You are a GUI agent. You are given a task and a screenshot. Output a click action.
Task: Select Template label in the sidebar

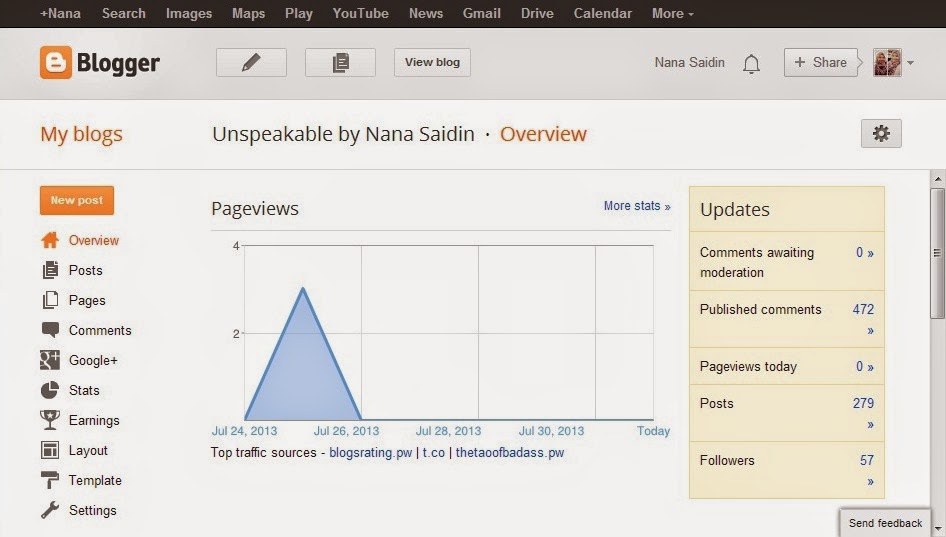(x=95, y=480)
